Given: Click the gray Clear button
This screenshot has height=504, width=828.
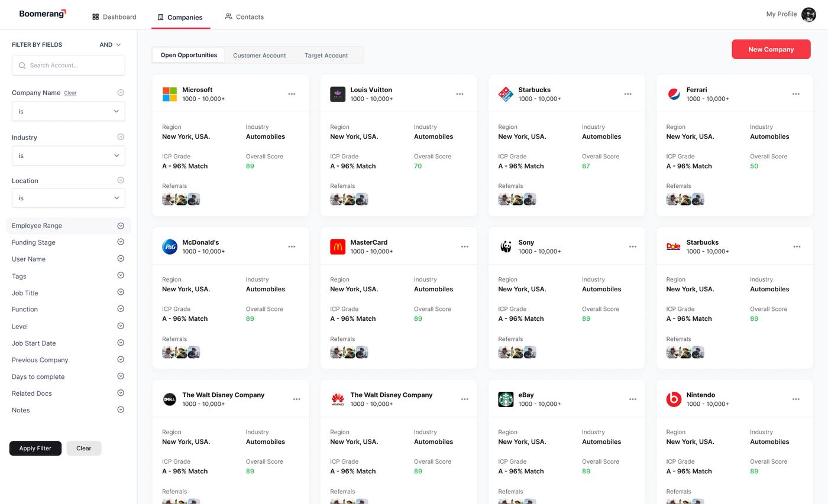Looking at the screenshot, I should tap(83, 448).
